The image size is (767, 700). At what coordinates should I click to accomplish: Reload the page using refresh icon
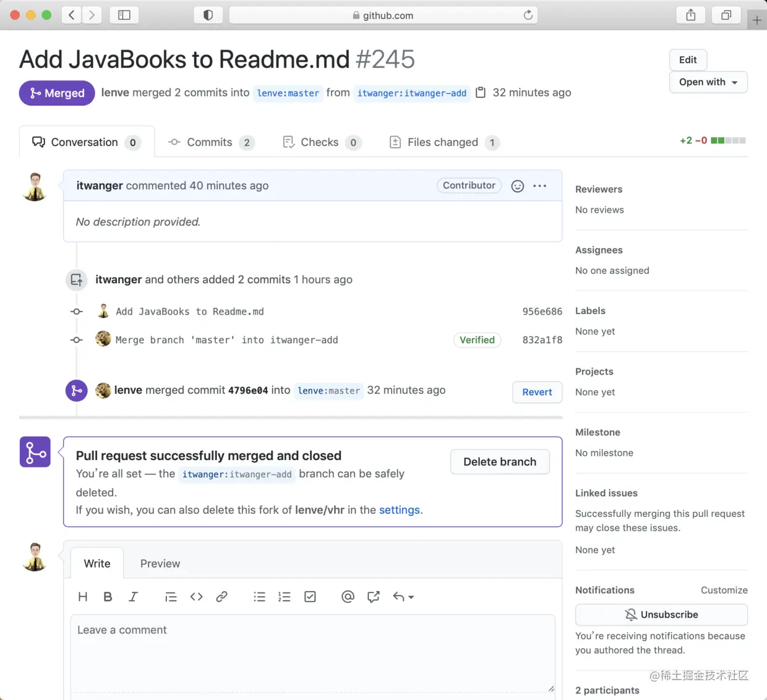(528, 15)
